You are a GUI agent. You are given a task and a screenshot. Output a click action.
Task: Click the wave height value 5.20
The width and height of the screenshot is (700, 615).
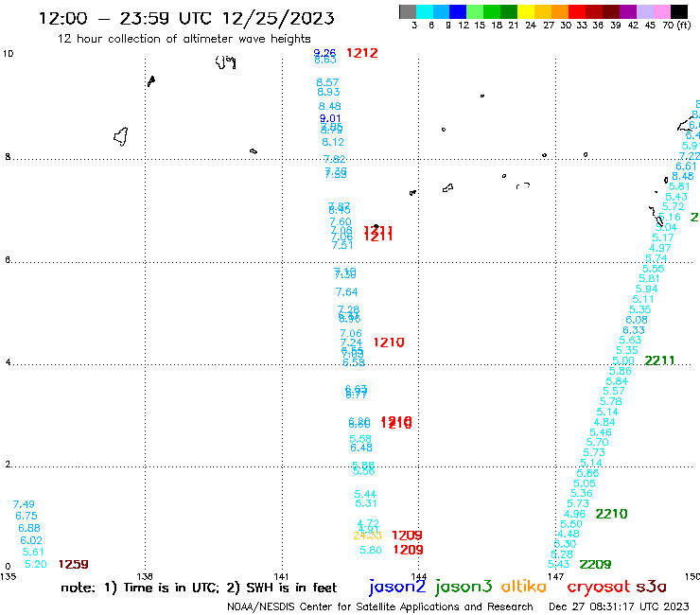[36, 564]
